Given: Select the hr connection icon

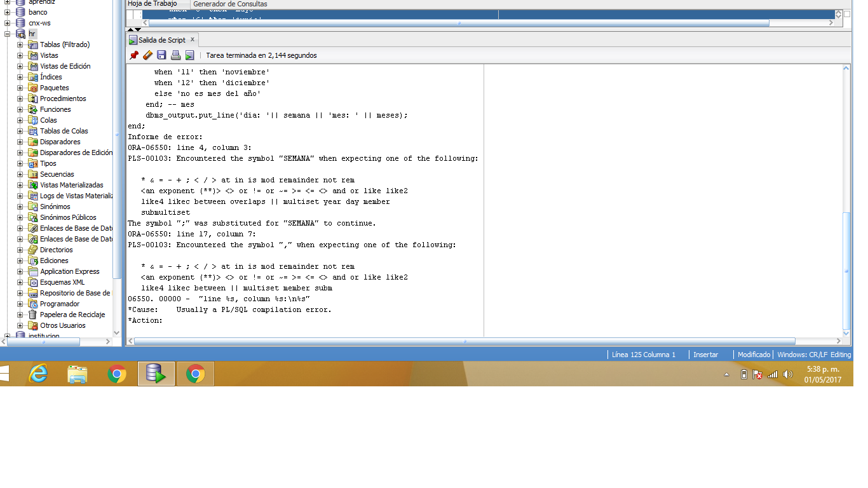Looking at the screenshot, I should point(21,34).
